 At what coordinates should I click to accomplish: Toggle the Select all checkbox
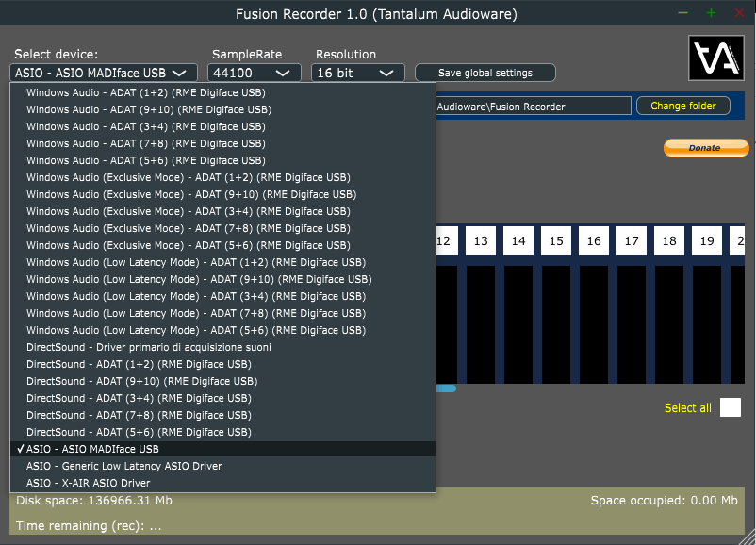coord(731,407)
